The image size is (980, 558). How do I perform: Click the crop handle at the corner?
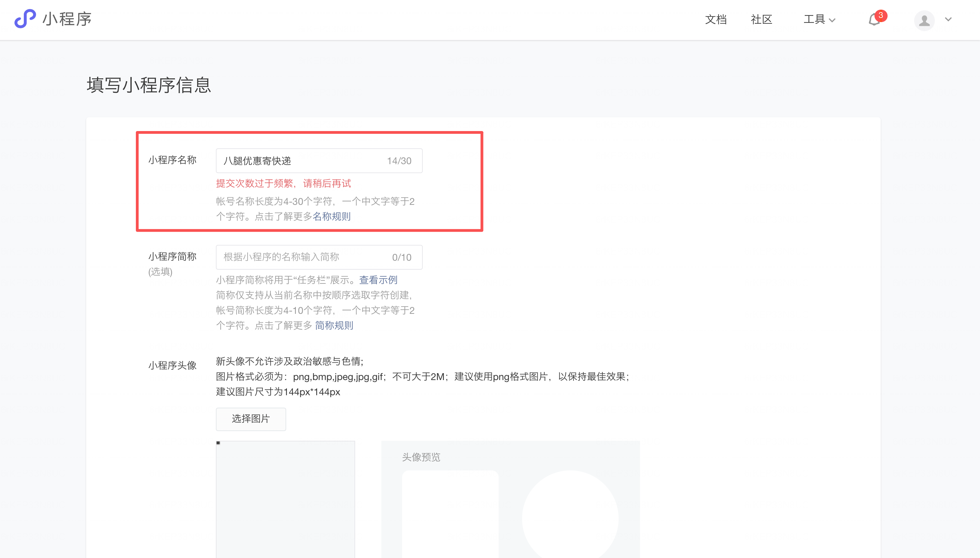(218, 443)
